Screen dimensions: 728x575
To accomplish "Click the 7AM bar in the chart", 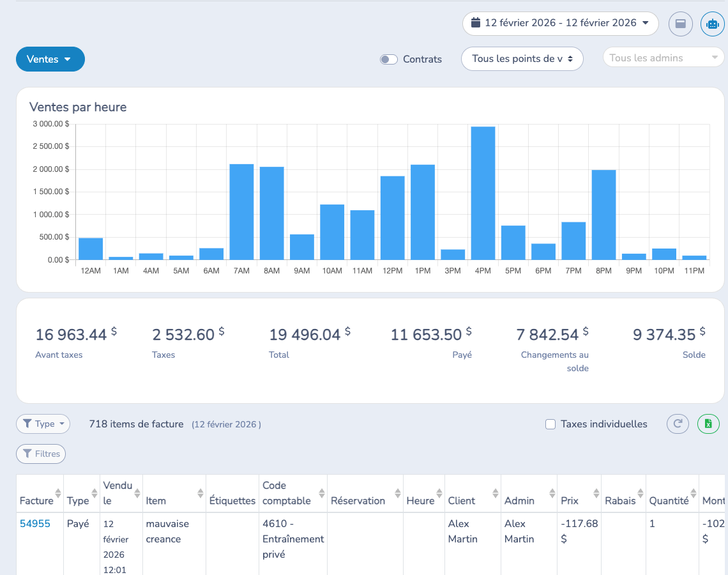I will click(x=241, y=212).
